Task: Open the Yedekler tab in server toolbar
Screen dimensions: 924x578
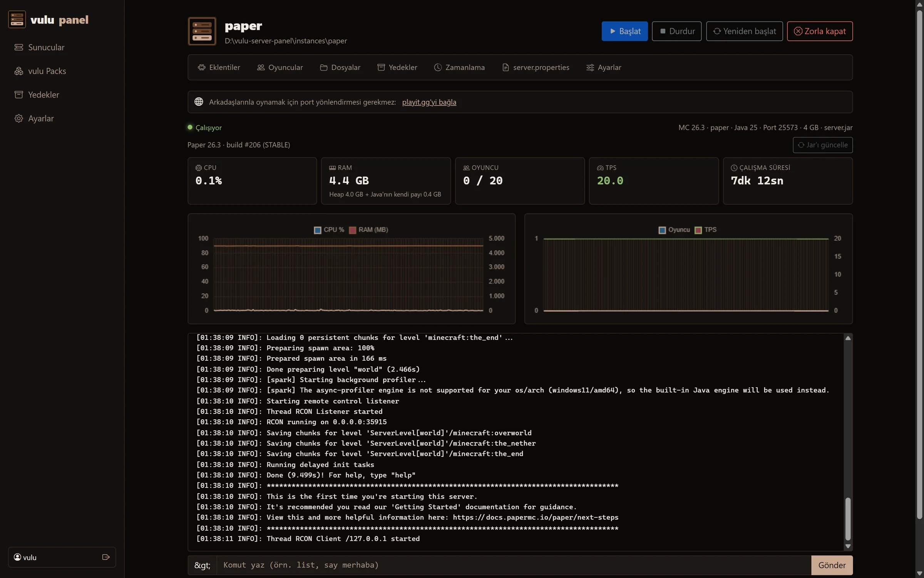Action: coord(397,67)
